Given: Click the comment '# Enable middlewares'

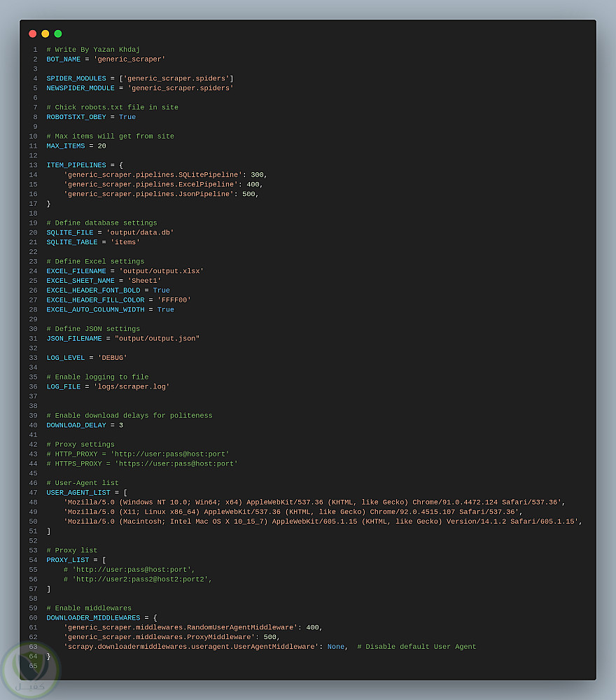Looking at the screenshot, I should pos(89,608).
